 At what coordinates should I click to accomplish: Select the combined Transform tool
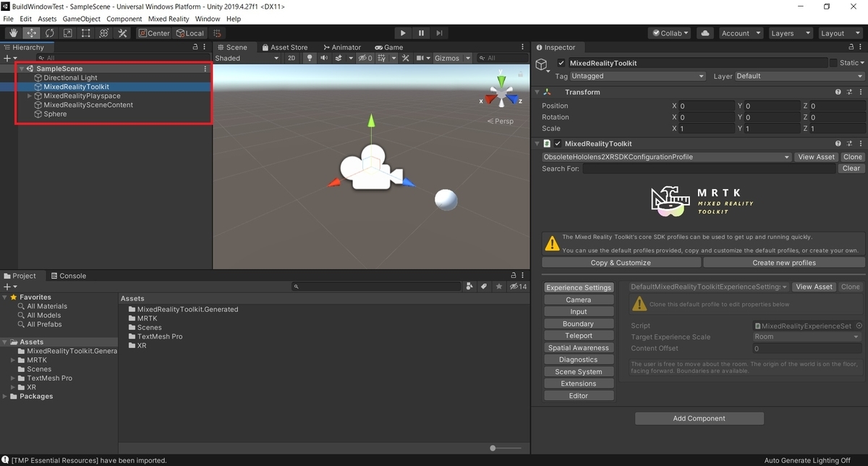[104, 33]
